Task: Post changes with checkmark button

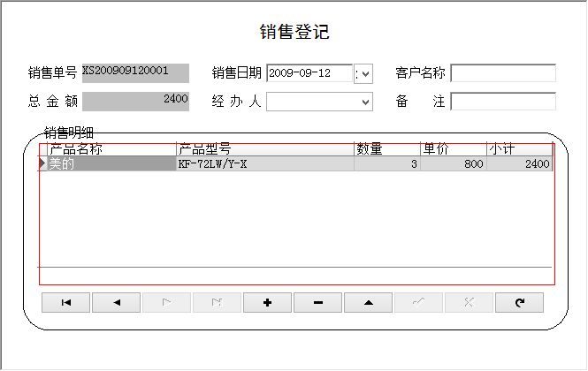Action: coord(418,302)
